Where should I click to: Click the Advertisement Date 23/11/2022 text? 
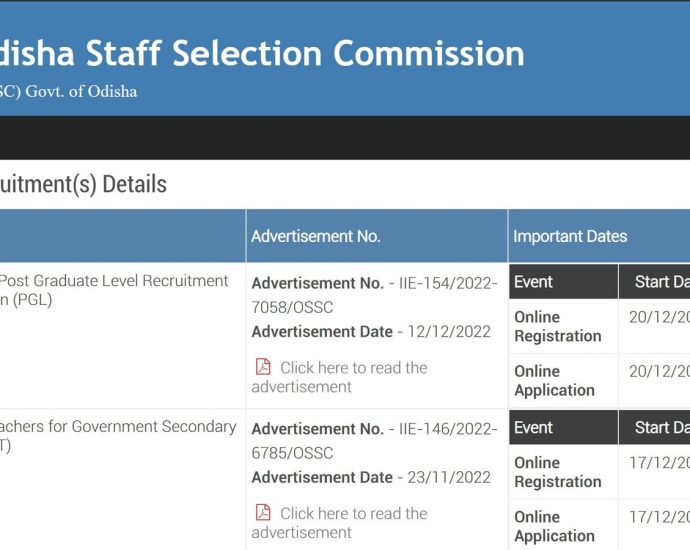[x=371, y=478]
